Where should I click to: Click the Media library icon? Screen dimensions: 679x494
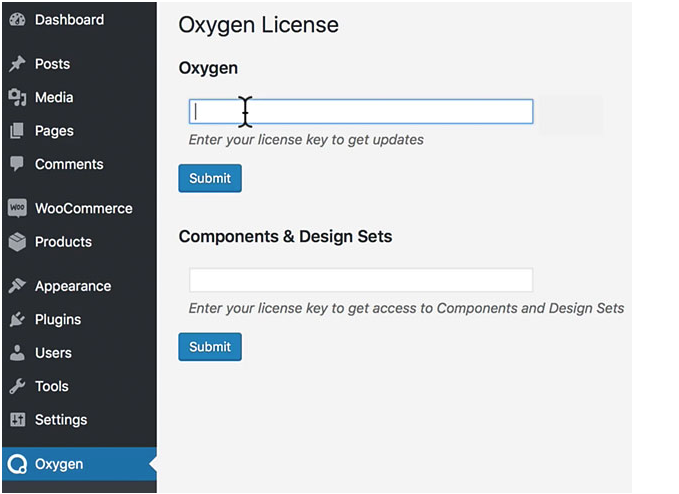click(x=17, y=97)
